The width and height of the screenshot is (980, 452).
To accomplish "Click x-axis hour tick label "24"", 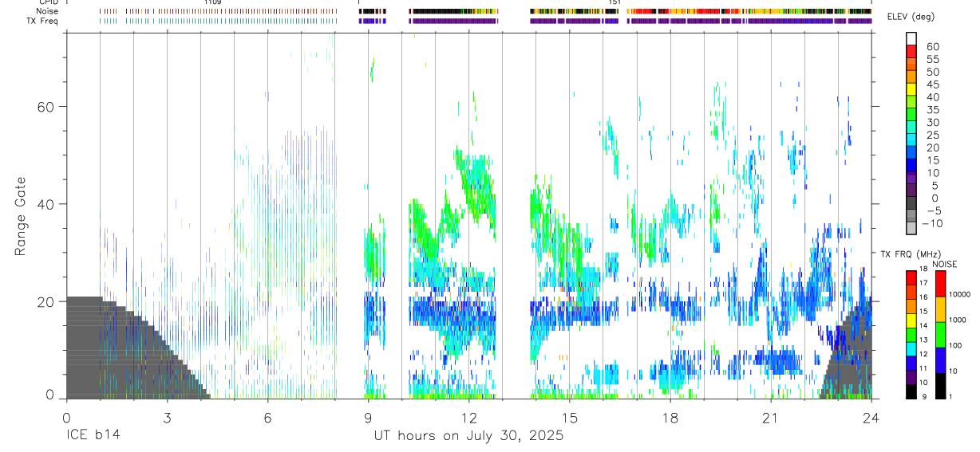I will pos(871,418).
